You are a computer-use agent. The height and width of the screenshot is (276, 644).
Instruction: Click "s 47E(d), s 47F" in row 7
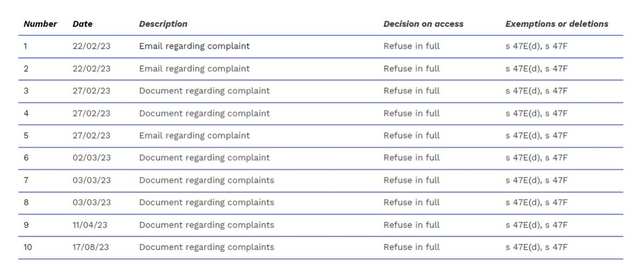[536, 180]
